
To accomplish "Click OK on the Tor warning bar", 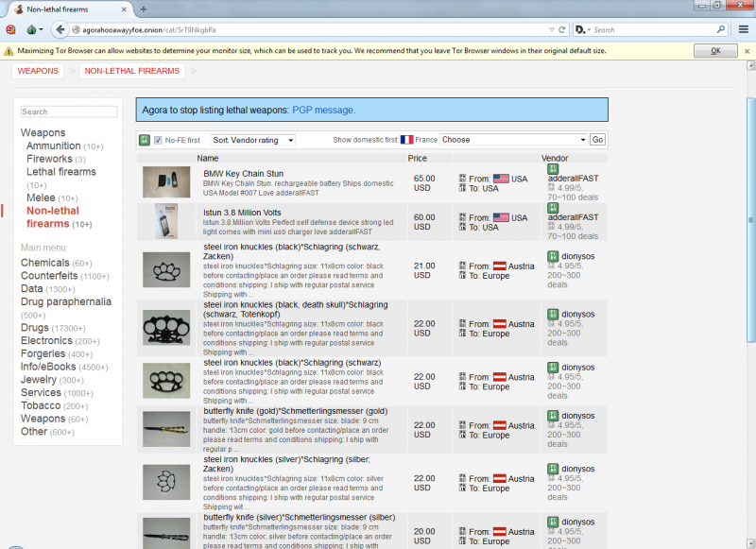I will click(x=715, y=50).
